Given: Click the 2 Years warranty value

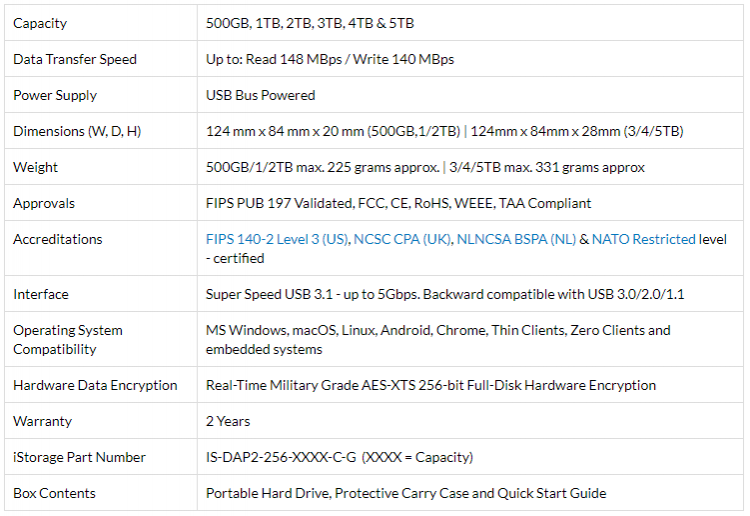Looking at the screenshot, I should point(228,421).
